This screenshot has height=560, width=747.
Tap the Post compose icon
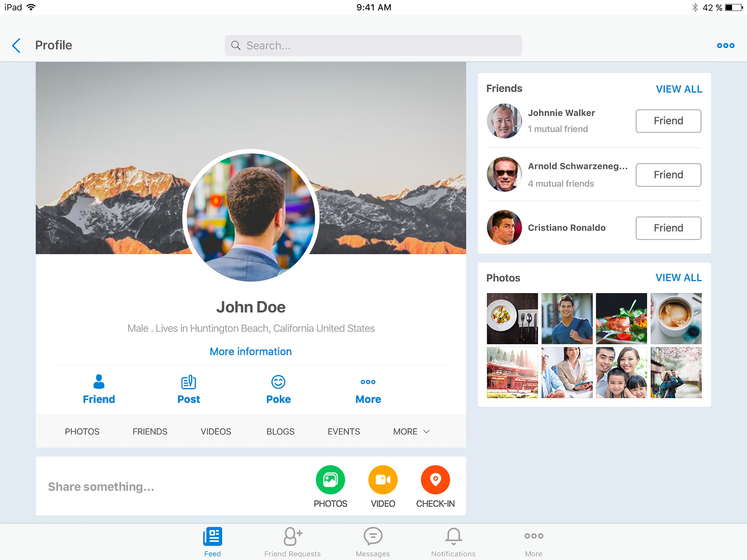[188, 382]
